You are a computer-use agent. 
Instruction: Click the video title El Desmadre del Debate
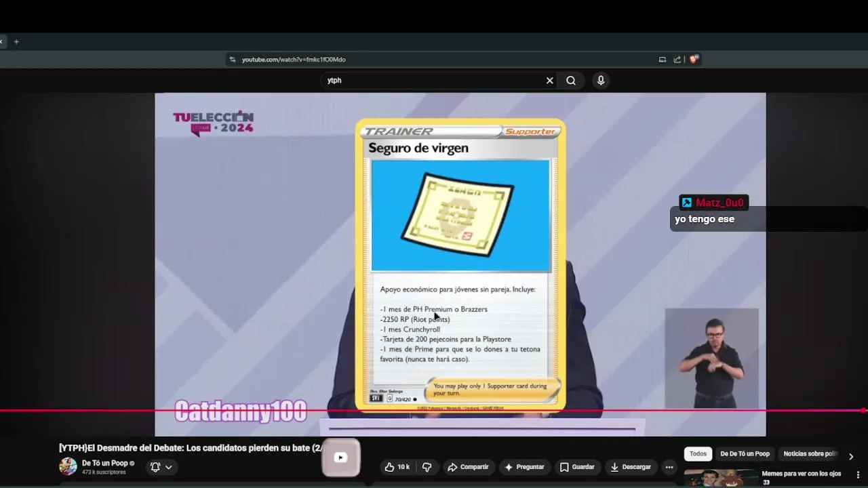coord(190,448)
